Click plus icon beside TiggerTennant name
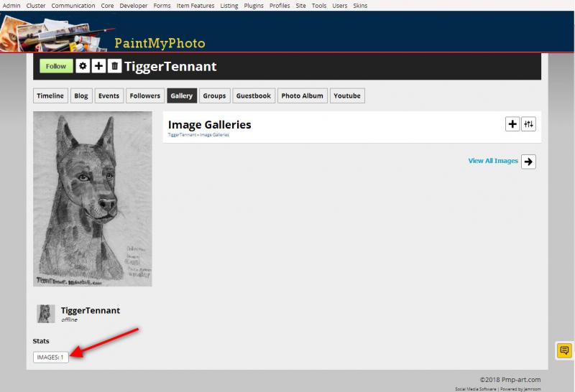 98,66
